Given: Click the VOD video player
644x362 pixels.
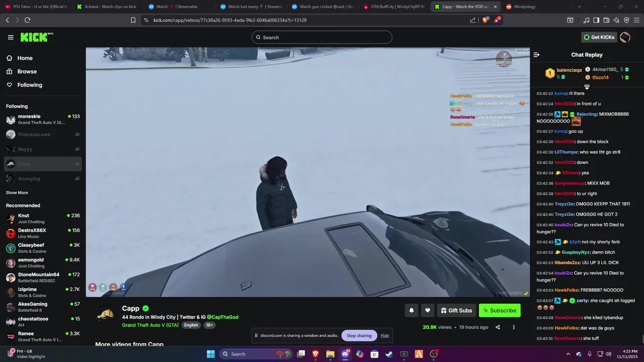Looking at the screenshot, I should click(307, 172).
